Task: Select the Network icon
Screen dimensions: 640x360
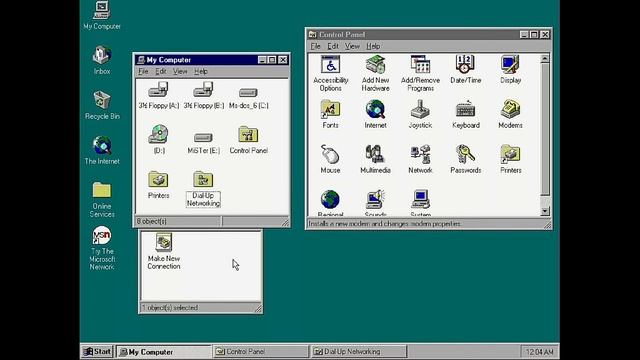Action: pos(420,159)
